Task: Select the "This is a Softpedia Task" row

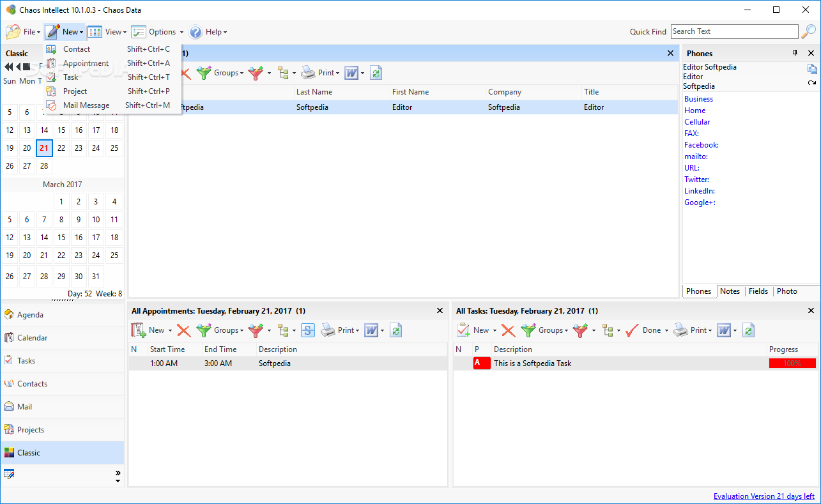Action: pos(635,363)
